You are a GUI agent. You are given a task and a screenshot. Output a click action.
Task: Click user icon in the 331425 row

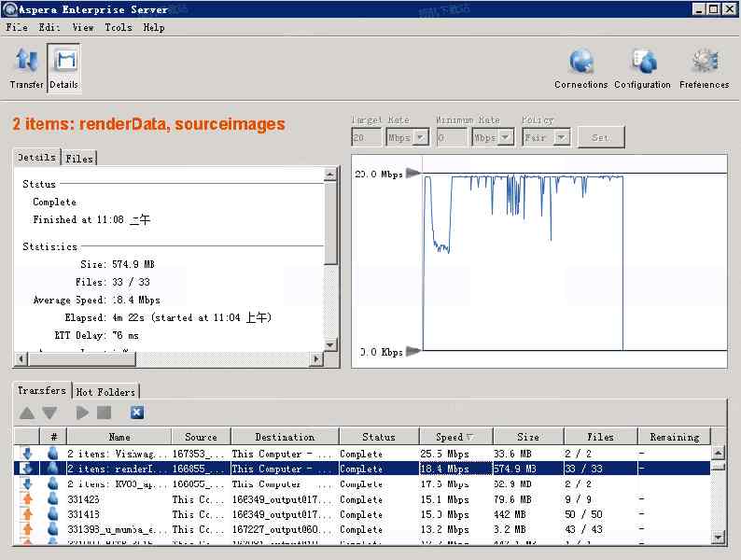point(53,499)
